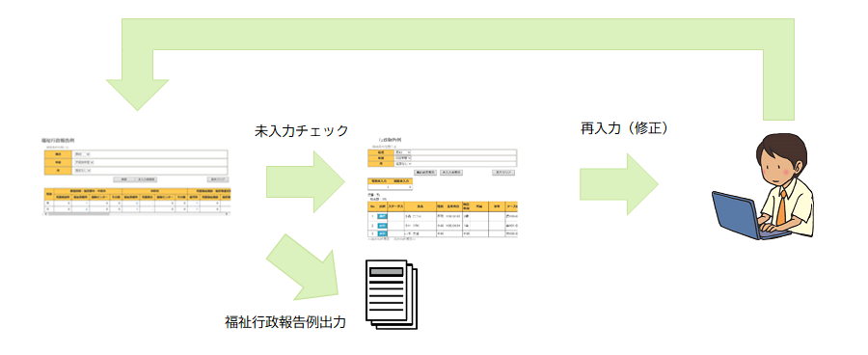Select the blue button in table row 3
The height and width of the screenshot is (355, 868).
tap(382, 234)
